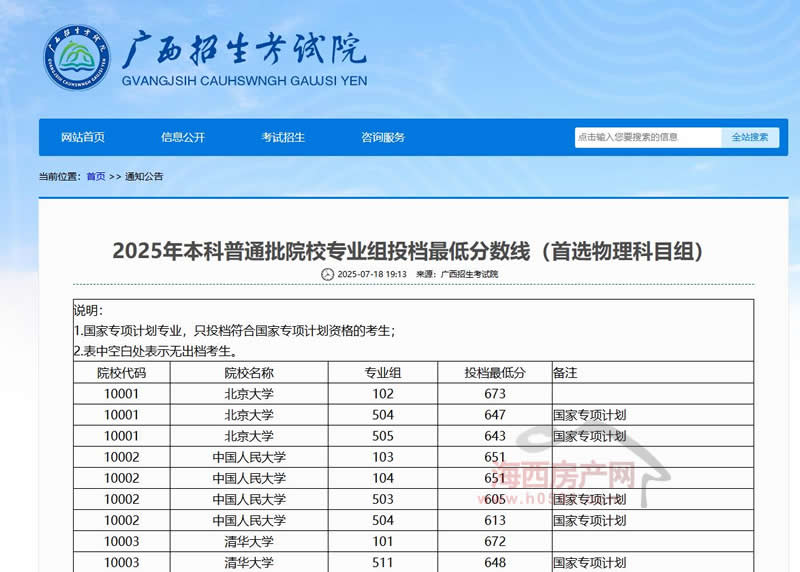This screenshot has width=800, height=572.
Task: Click the clock icon beside publish date
Action: (327, 274)
